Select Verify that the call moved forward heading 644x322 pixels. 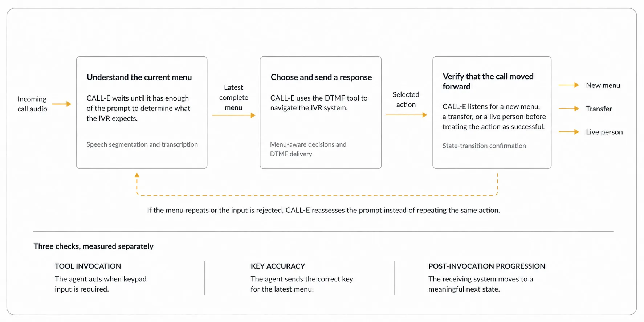pyautogui.click(x=488, y=81)
